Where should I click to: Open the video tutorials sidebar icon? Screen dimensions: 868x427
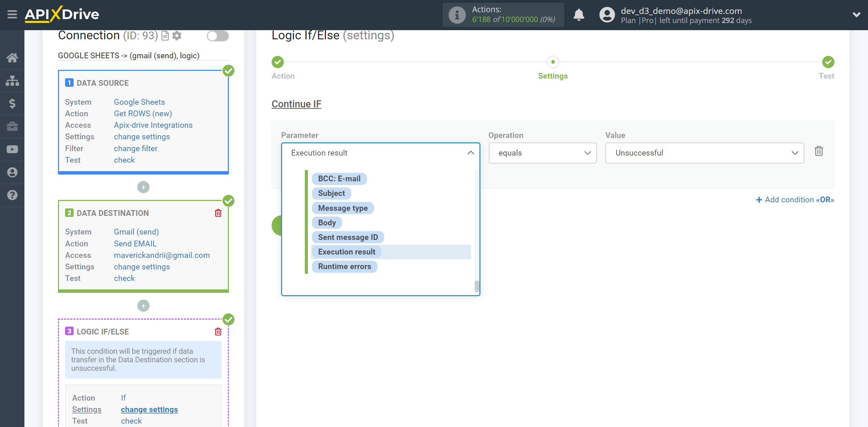click(12, 149)
